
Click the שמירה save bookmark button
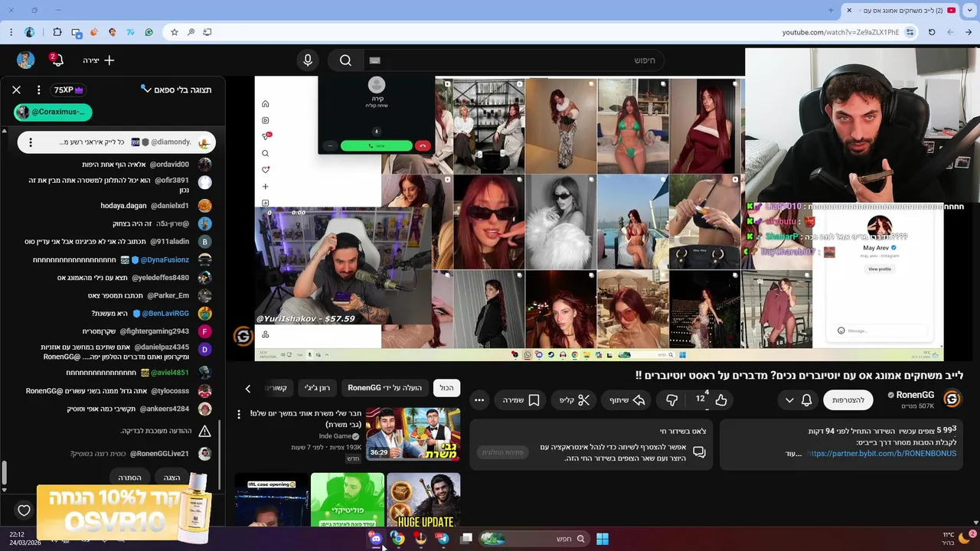coord(521,399)
